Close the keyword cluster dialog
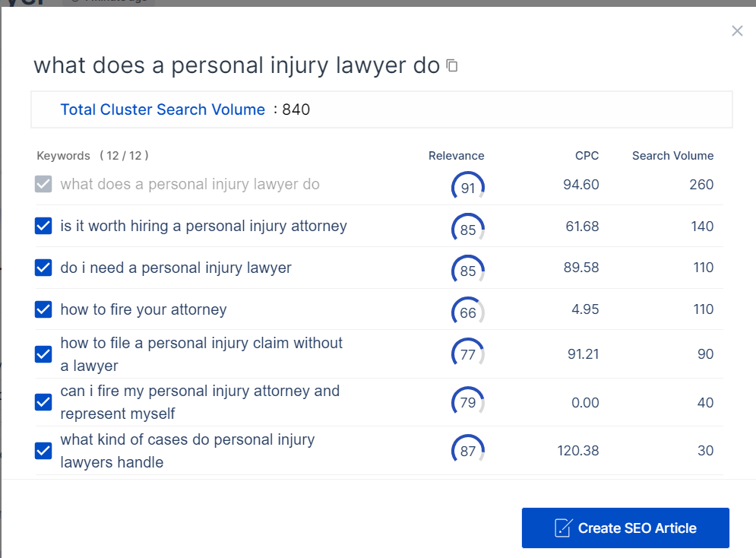Viewport: 756px width, 558px height. pyautogui.click(x=737, y=31)
